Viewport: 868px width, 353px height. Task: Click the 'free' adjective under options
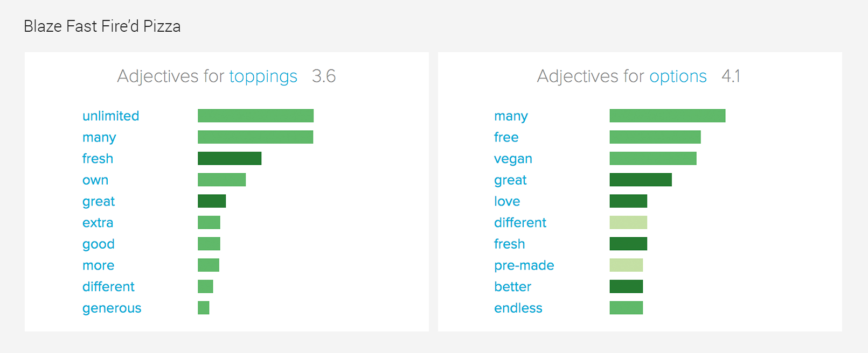point(506,137)
